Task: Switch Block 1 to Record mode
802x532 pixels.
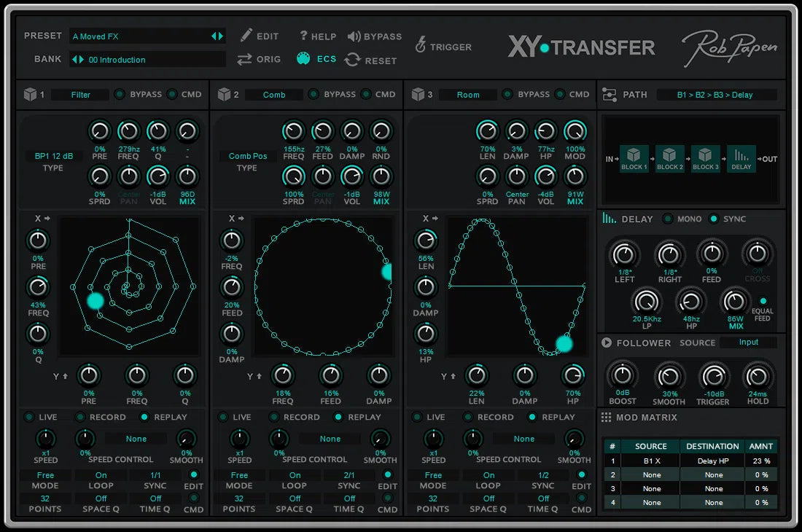Action: point(82,417)
